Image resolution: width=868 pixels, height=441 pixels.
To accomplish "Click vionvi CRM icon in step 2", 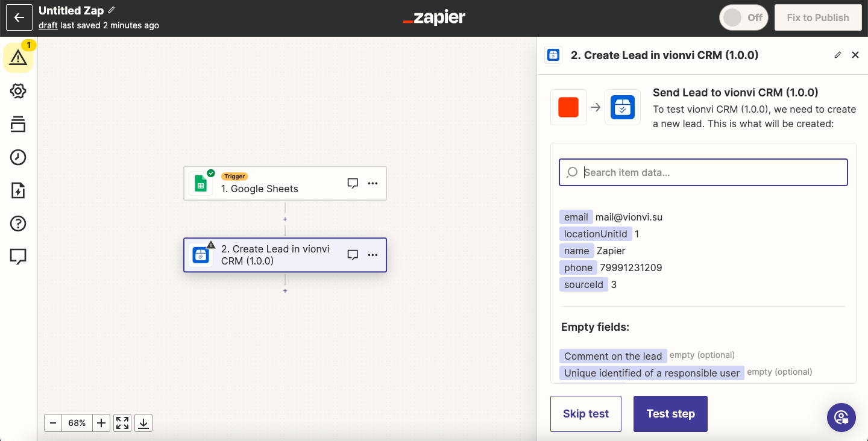I will (201, 255).
